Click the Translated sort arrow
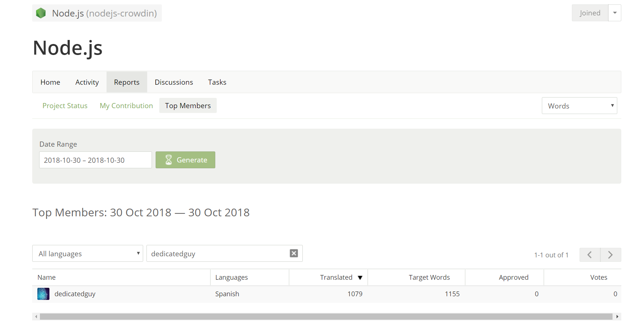The height and width of the screenshot is (334, 644). [360, 278]
